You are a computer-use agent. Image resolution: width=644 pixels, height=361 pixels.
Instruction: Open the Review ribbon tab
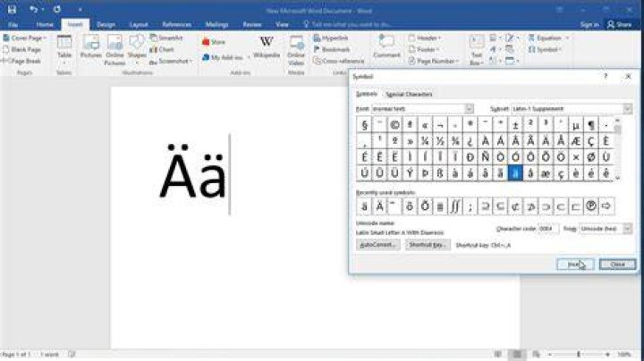pyautogui.click(x=251, y=25)
